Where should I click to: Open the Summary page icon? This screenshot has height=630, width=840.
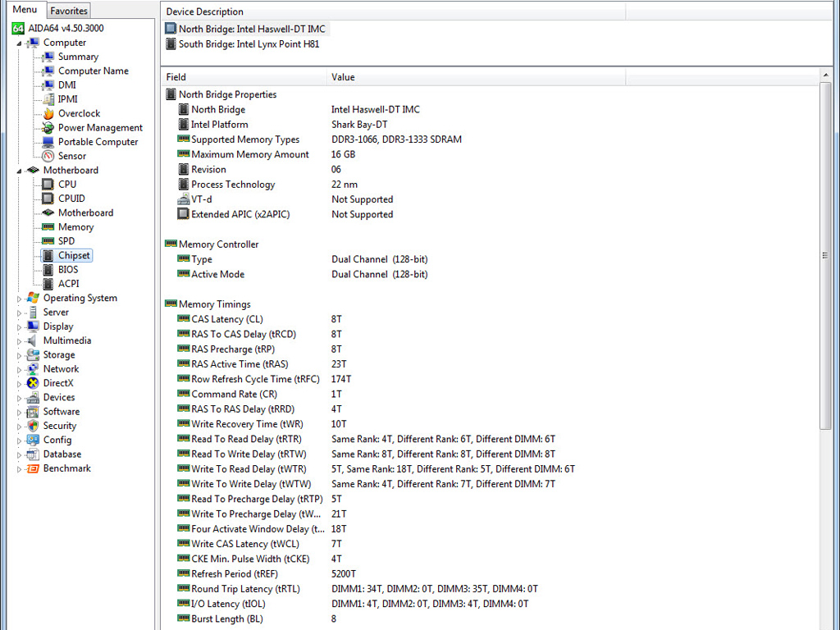(48, 57)
